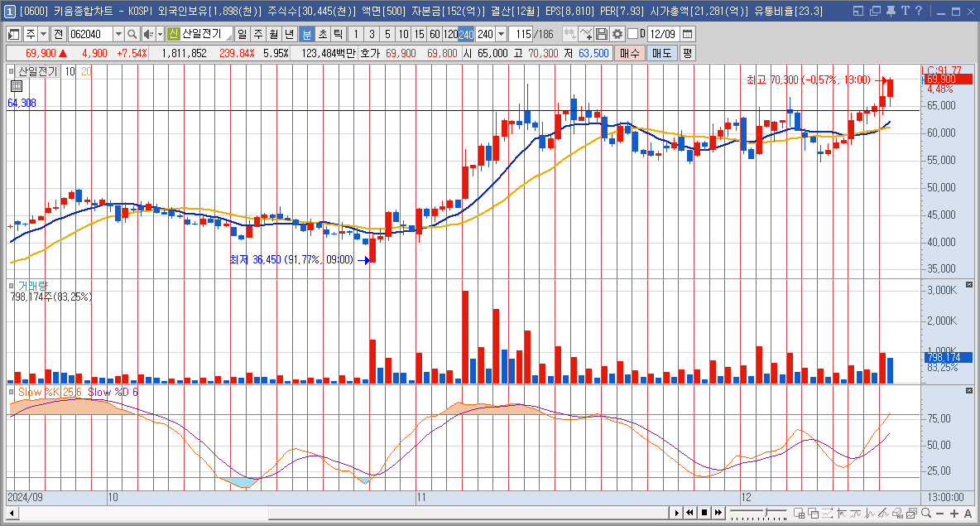Image resolution: width=980 pixels, height=526 pixels.
Task: Click the 전 button beside stock code
Action: click(58, 35)
